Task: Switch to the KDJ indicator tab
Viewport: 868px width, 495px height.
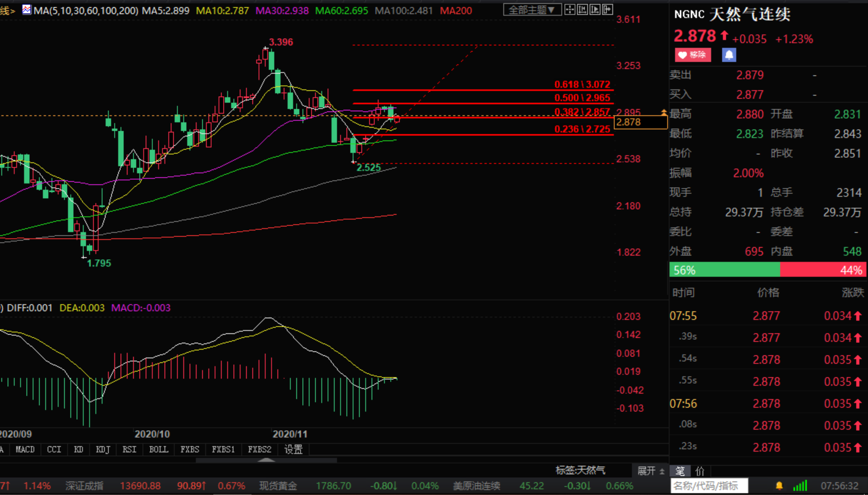Action: coord(103,450)
